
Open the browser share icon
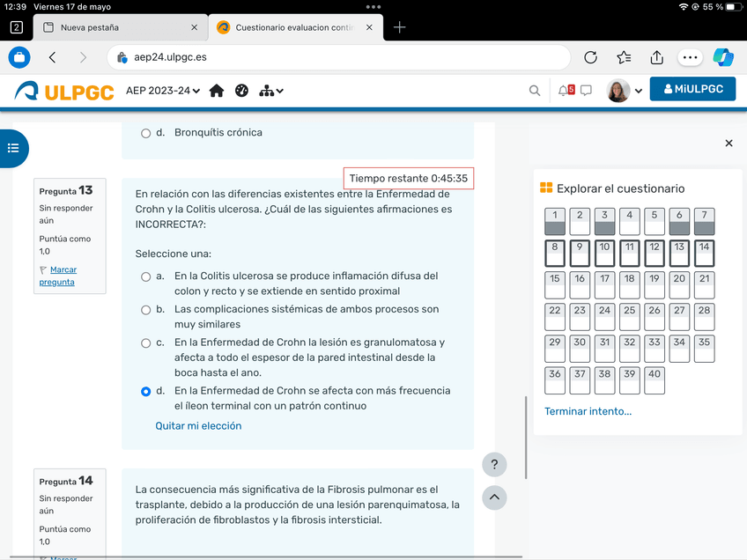[656, 57]
